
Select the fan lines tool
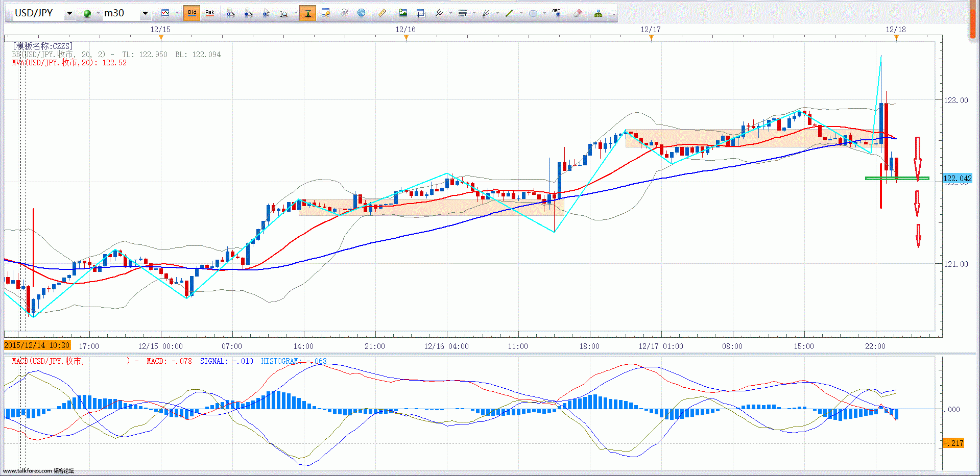tap(486, 13)
